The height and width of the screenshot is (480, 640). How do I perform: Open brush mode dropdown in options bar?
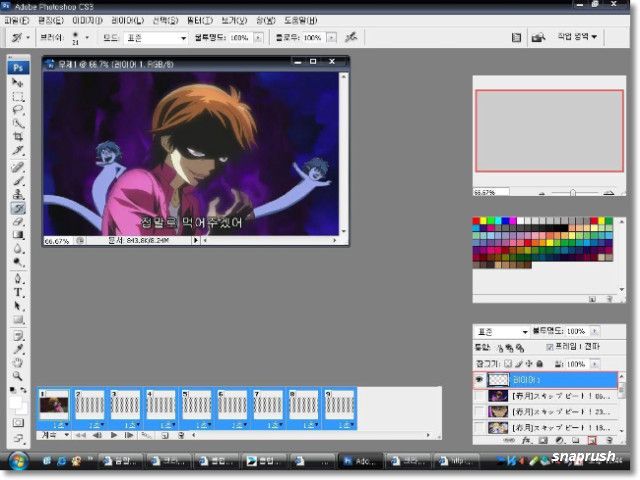coord(155,38)
